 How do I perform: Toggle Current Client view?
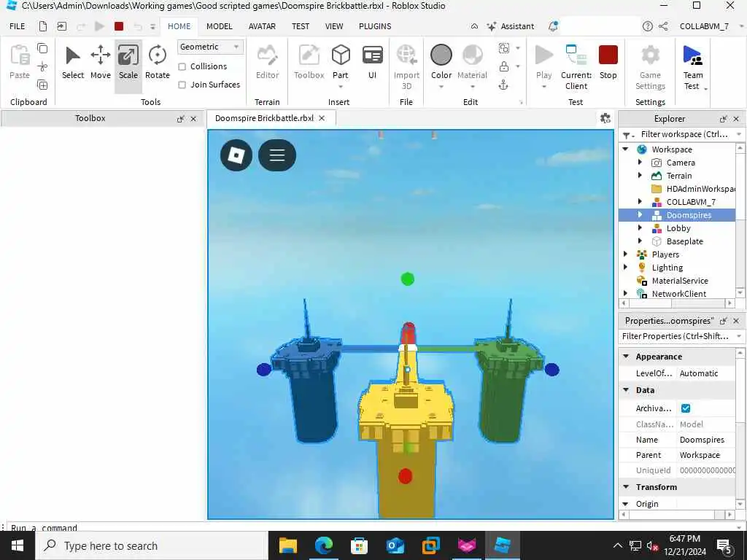click(x=576, y=66)
